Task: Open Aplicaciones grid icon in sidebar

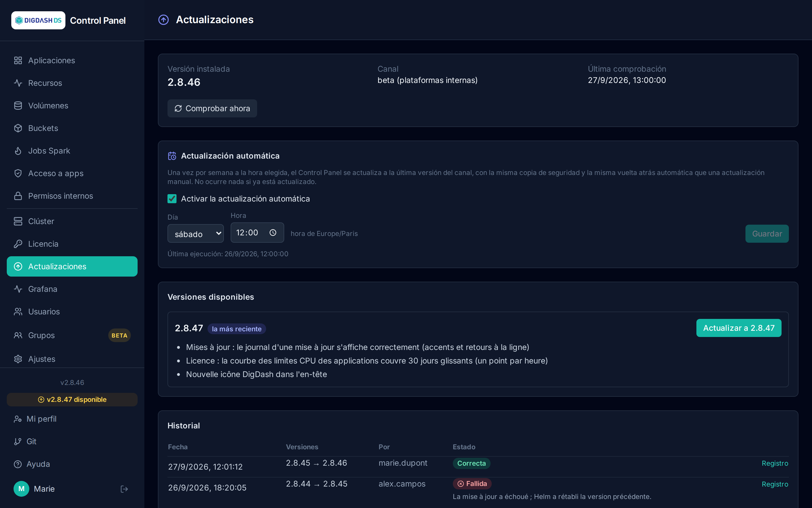Action: tap(18, 60)
